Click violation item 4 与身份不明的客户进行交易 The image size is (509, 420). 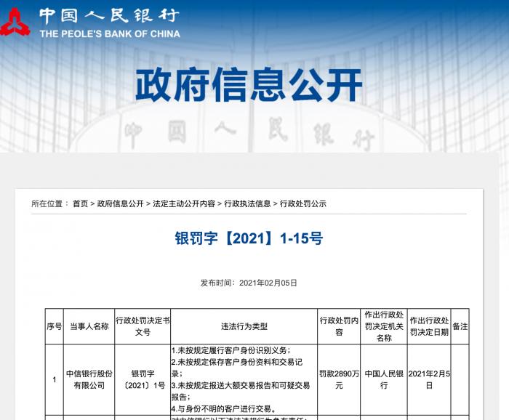(x=224, y=408)
